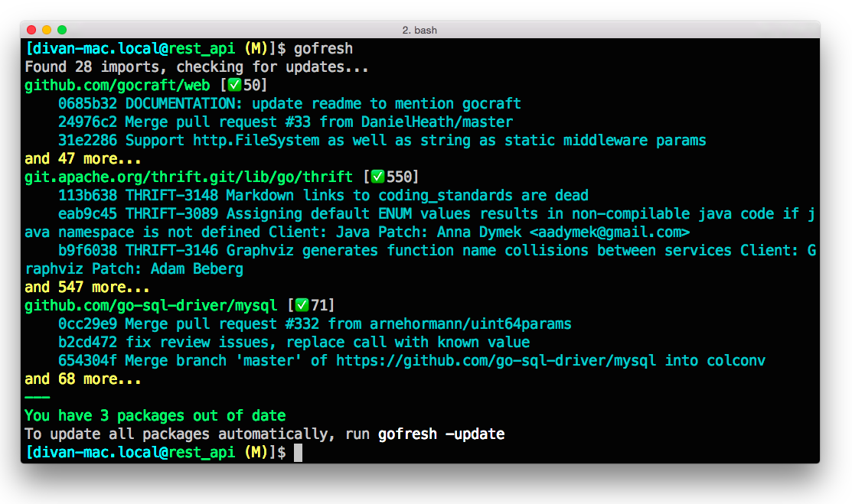Click the https://github.com/go-sql-driver/mysql URL

(x=496, y=361)
